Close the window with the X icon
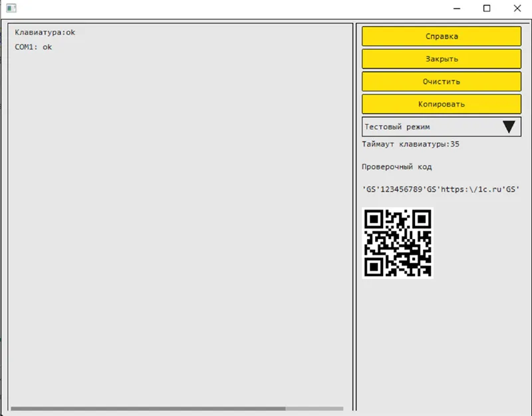532x416 pixels. click(517, 9)
